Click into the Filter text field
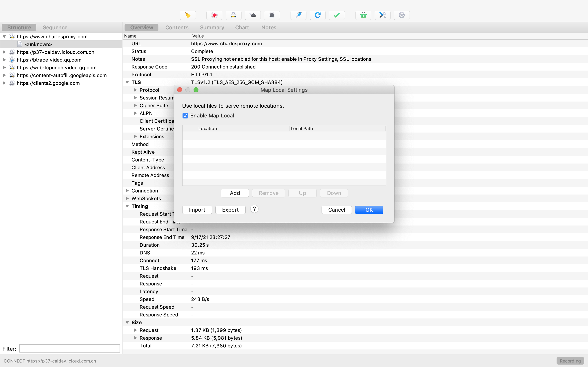The image size is (588, 367). point(69,349)
